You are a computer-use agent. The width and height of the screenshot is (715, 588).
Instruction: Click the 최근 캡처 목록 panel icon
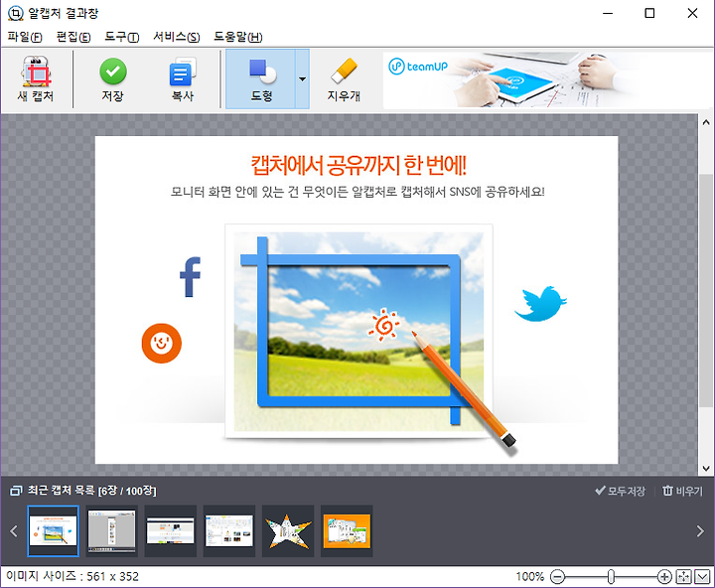click(16, 491)
